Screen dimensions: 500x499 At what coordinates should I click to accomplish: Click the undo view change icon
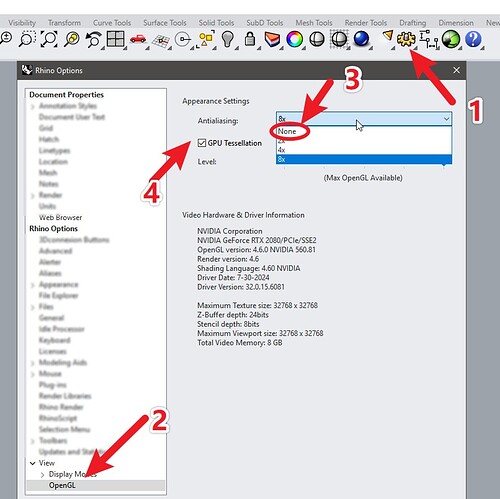[x=93, y=39]
